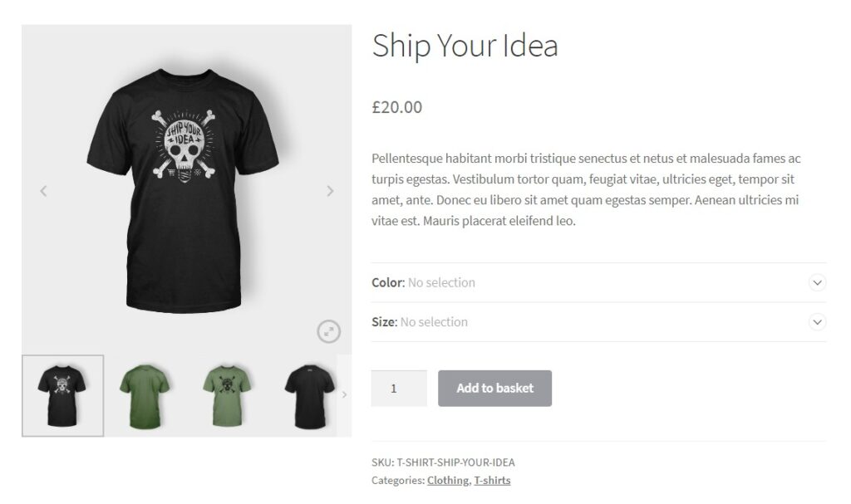Image resolution: width=851 pixels, height=504 pixels.
Task: Open the Color selection row
Action: pyautogui.click(x=582, y=282)
